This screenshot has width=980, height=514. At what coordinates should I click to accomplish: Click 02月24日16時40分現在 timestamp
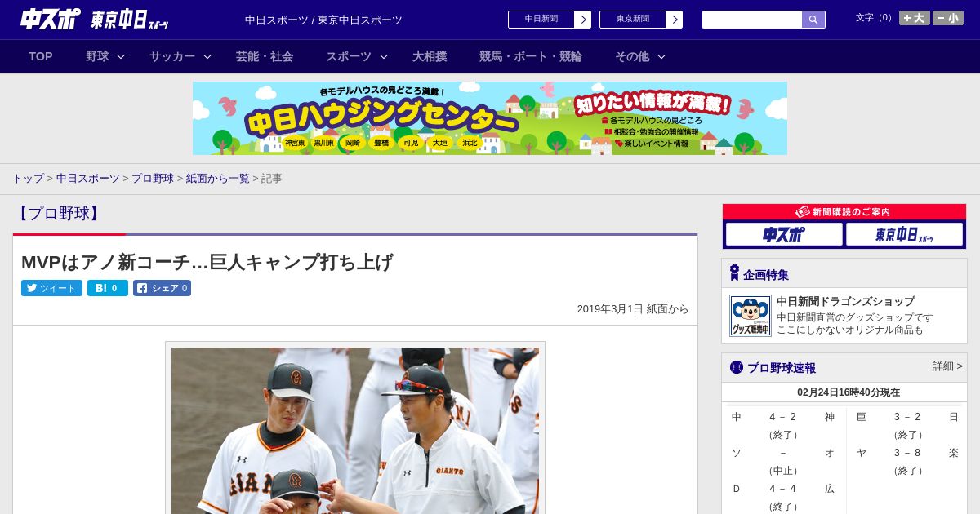point(849,392)
